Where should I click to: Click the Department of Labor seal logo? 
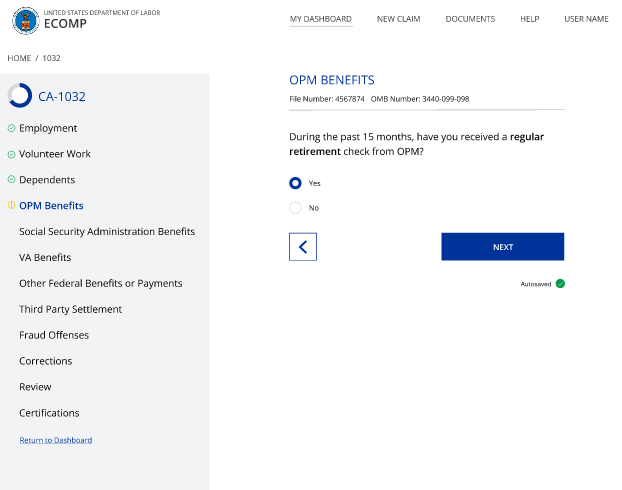pos(25,19)
